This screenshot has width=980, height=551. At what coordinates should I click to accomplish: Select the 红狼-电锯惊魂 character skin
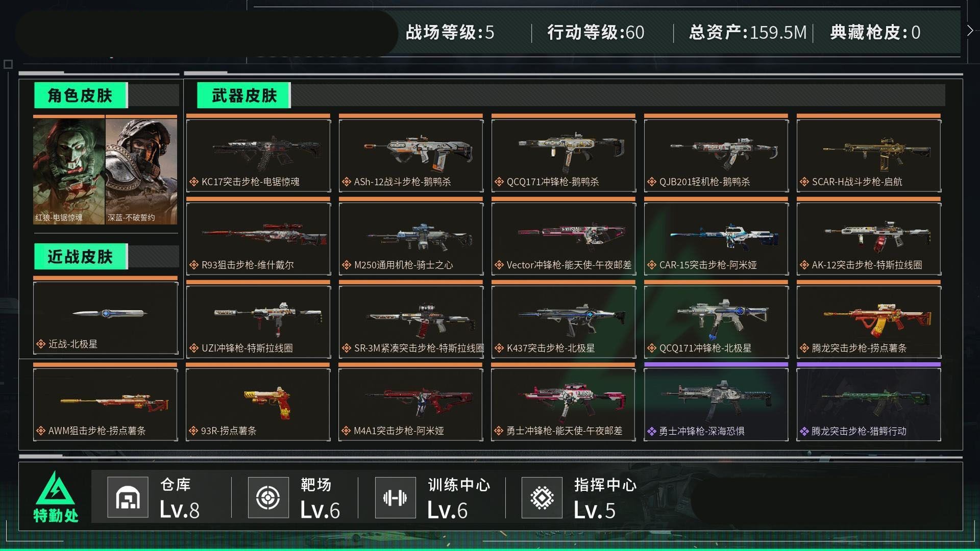69,170
